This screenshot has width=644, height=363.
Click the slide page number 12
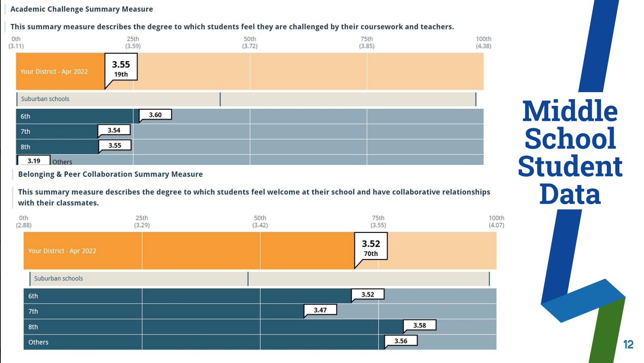[x=628, y=344]
